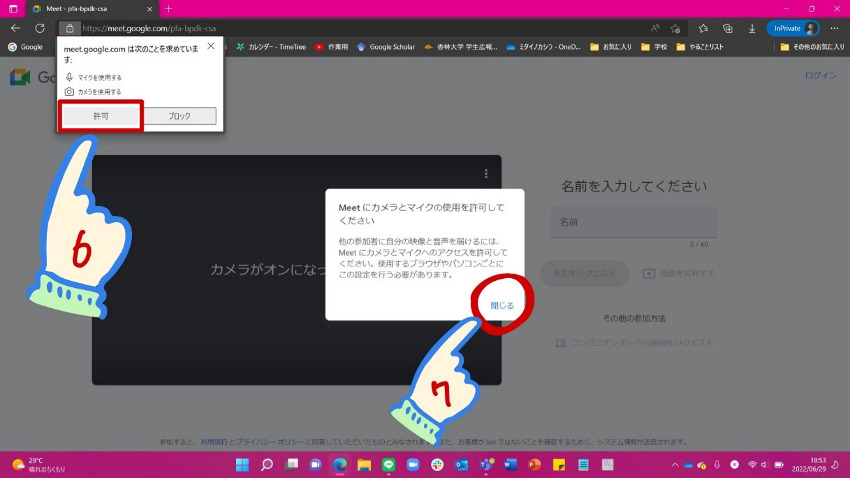Click the 名前 name input field
Screen dimensions: 850x478
tap(634, 222)
